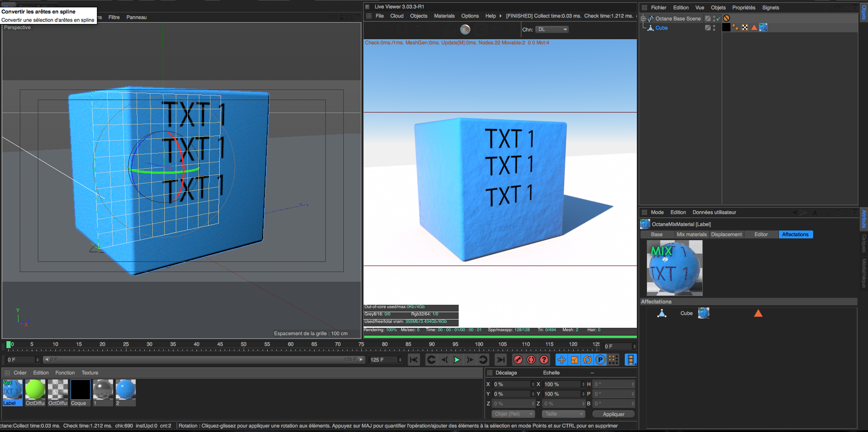Click the Décalage X percent field

point(514,385)
